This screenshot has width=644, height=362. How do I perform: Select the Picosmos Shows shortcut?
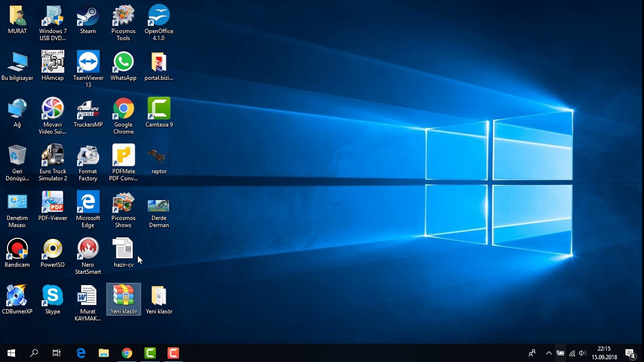123,210
